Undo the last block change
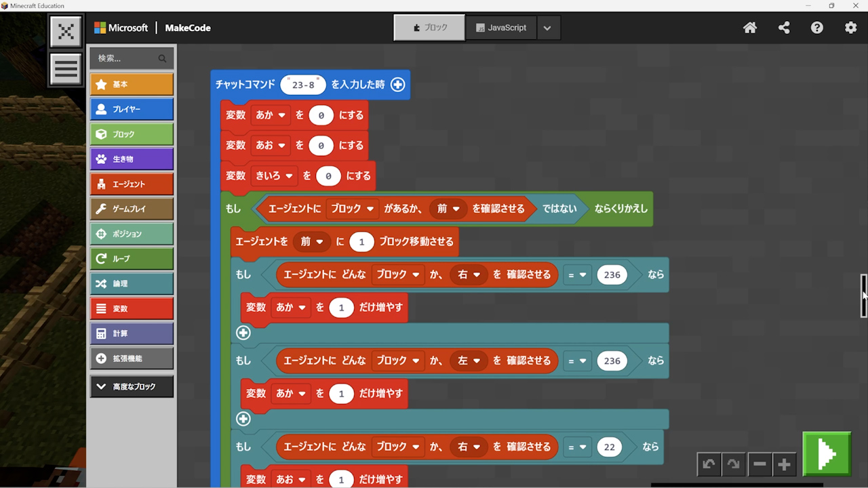The image size is (868, 488). click(x=709, y=464)
